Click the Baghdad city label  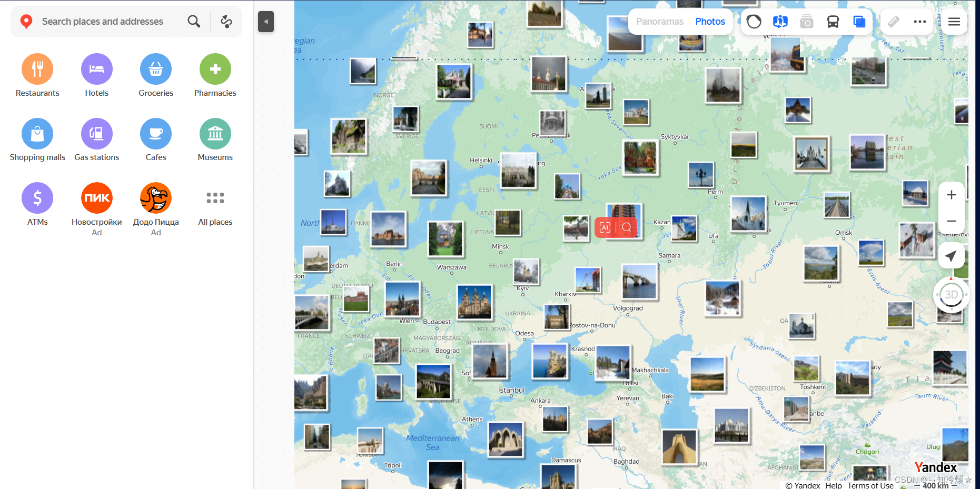pyautogui.click(x=626, y=462)
